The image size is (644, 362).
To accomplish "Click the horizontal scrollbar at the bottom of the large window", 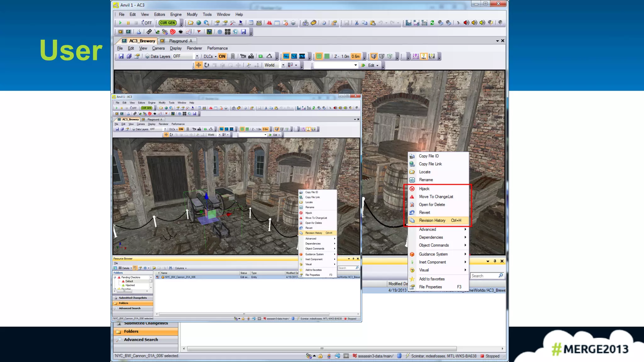I will 322,348.
